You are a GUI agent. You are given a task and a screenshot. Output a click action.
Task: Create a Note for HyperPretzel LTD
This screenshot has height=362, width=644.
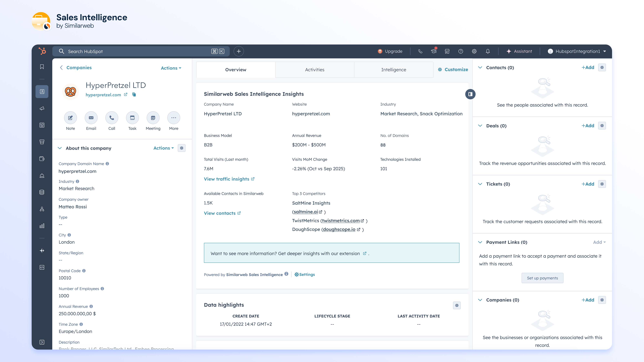pos(70,118)
